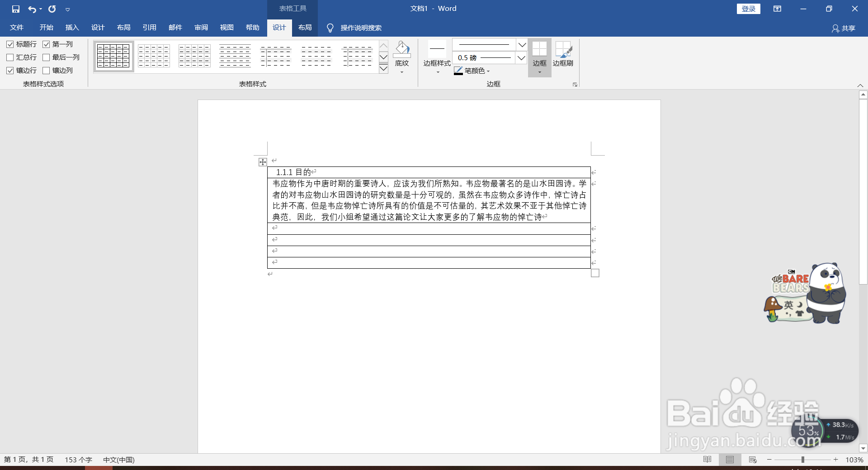Uncheck the 标题行 checkbox
Viewport: 868px width, 470px height.
click(x=10, y=44)
